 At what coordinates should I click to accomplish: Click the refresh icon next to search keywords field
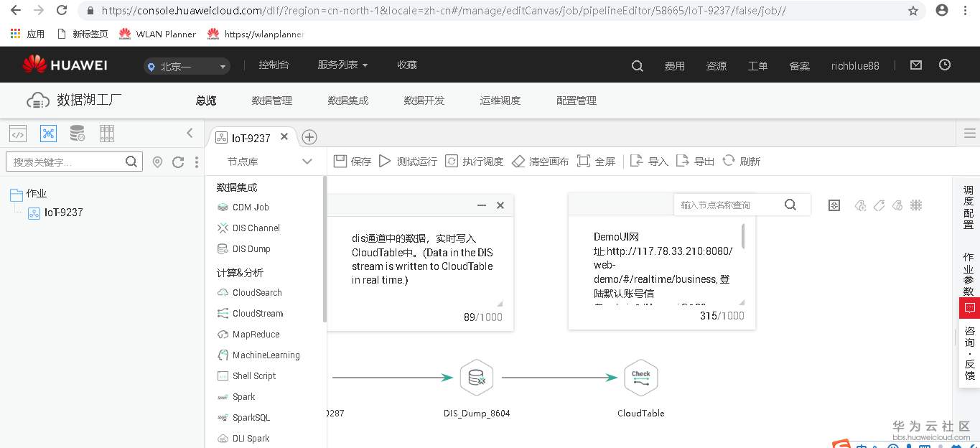(x=177, y=162)
